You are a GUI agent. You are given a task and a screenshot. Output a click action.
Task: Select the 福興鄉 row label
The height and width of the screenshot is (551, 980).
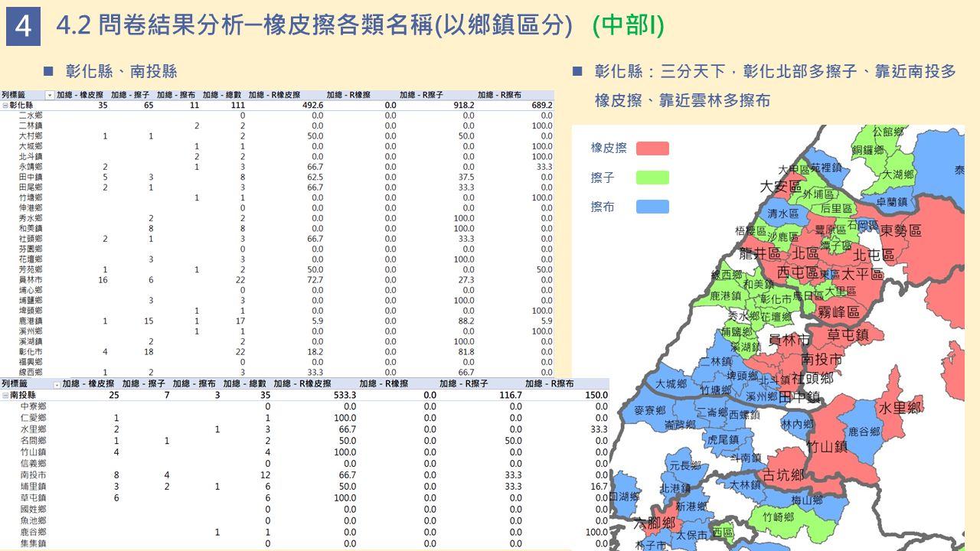31,362
